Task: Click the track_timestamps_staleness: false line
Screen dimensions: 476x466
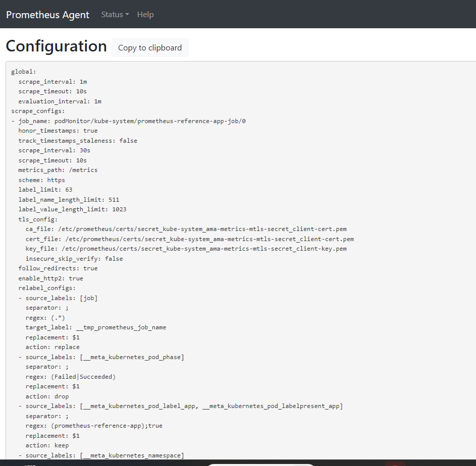Action: tap(78, 141)
